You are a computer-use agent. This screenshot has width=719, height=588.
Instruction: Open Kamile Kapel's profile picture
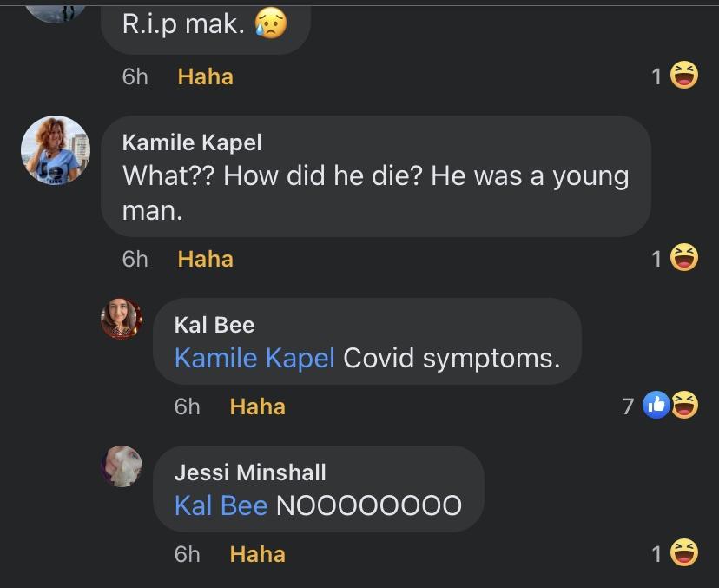(56, 150)
